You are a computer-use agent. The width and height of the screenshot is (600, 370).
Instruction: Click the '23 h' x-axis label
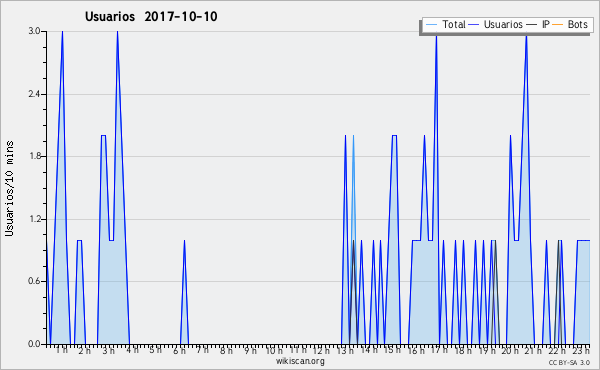581,350
